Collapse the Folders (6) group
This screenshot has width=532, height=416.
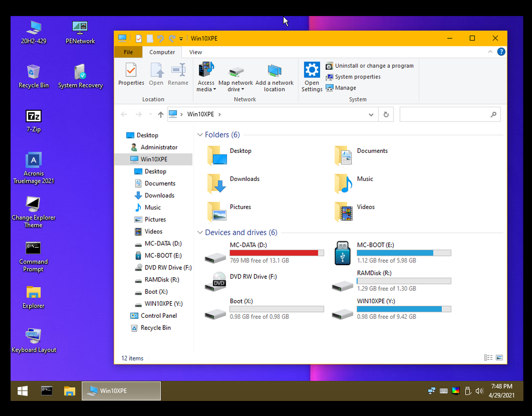tap(200, 135)
